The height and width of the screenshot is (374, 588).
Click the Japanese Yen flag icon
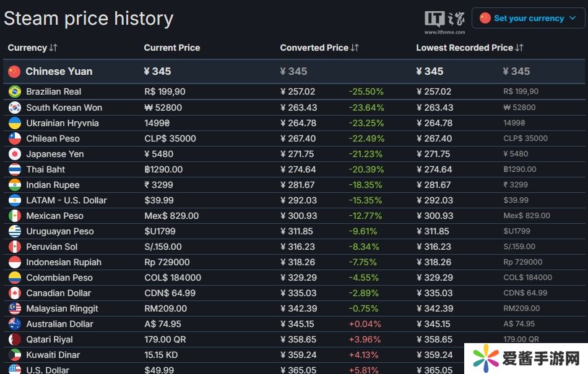pos(15,154)
